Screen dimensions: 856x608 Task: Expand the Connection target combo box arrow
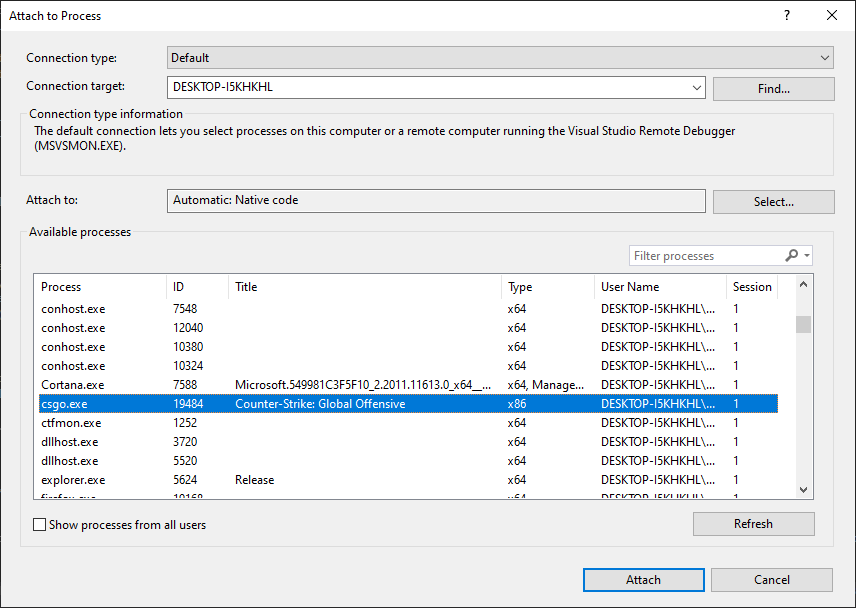pyautogui.click(x=697, y=87)
